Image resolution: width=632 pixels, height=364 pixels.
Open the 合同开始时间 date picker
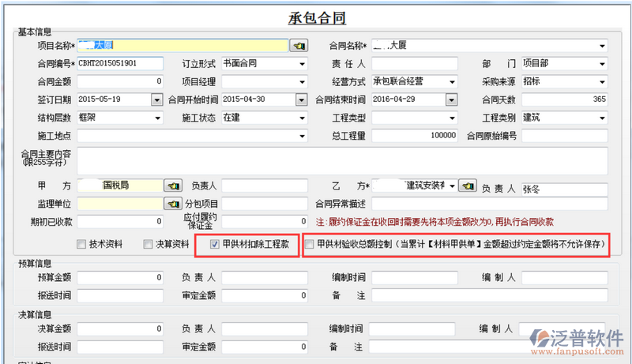pyautogui.click(x=302, y=99)
